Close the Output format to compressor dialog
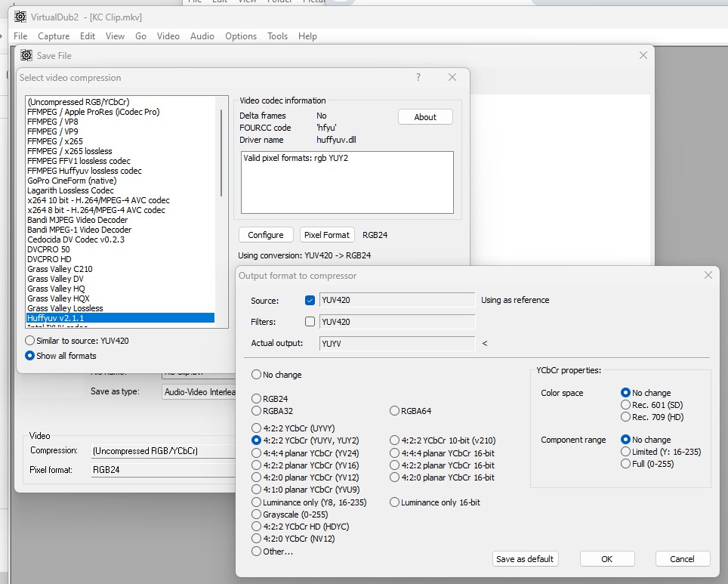This screenshot has height=584, width=728. (708, 275)
